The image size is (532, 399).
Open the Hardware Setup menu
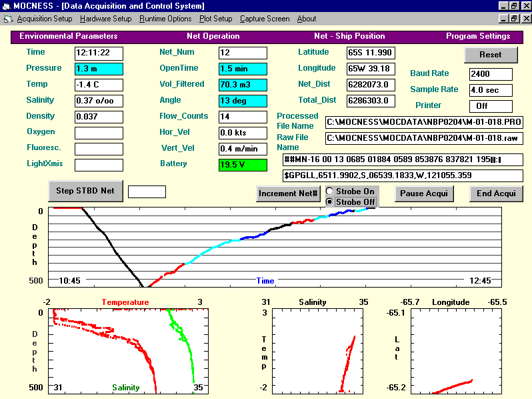tap(105, 19)
